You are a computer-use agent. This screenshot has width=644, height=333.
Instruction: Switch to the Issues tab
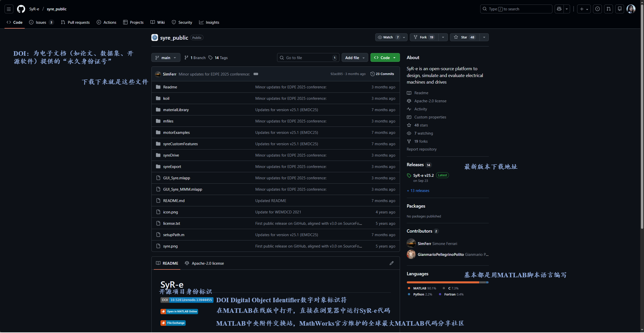tap(41, 22)
